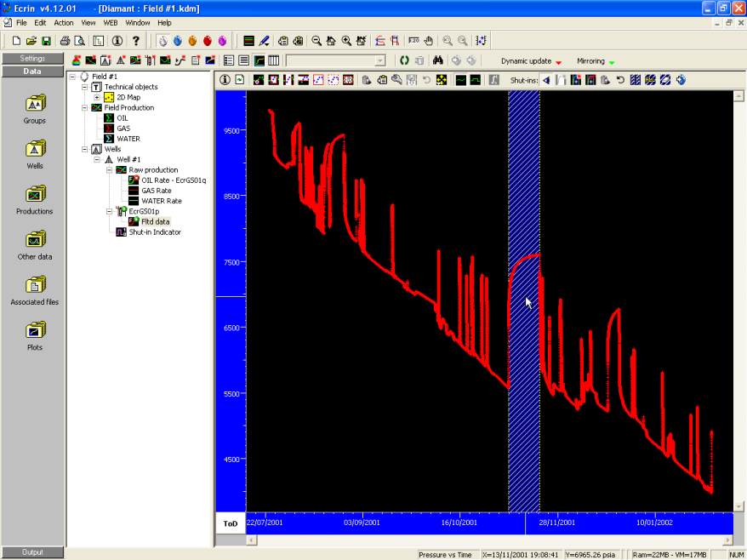Collapse the Field Production tree node
This screenshot has height=560, width=747.
[85, 108]
